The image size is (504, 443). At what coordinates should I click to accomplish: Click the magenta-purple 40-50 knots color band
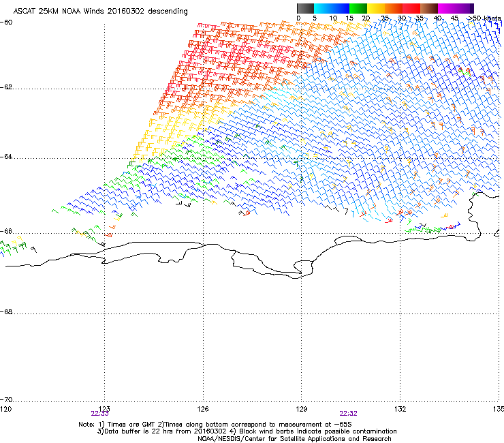coord(456,8)
